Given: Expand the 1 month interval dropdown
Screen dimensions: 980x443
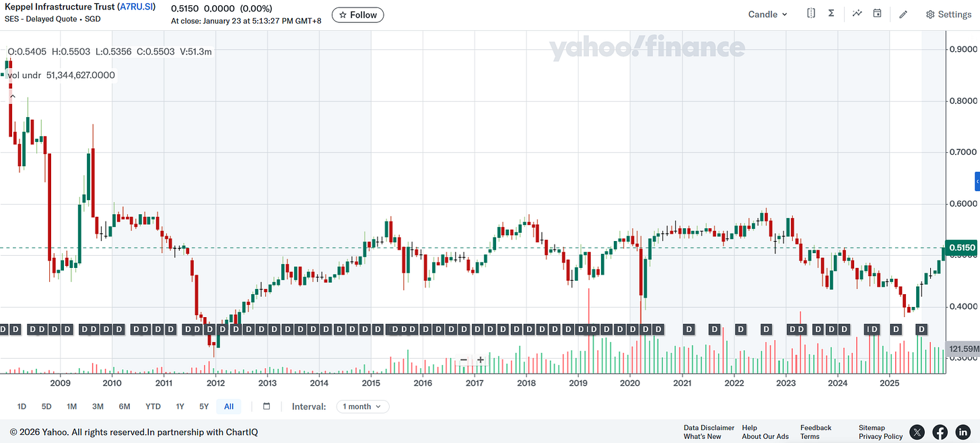Looking at the screenshot, I should point(363,407).
